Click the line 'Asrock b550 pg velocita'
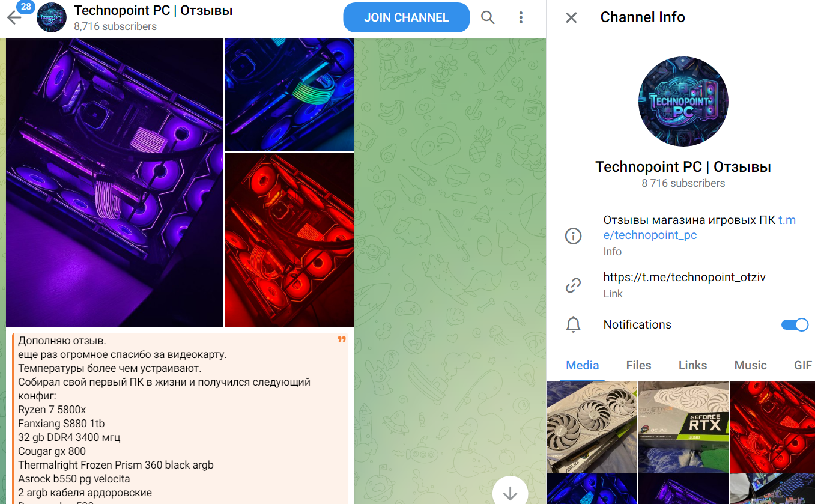Image resolution: width=815 pixels, height=504 pixels. pos(74,479)
